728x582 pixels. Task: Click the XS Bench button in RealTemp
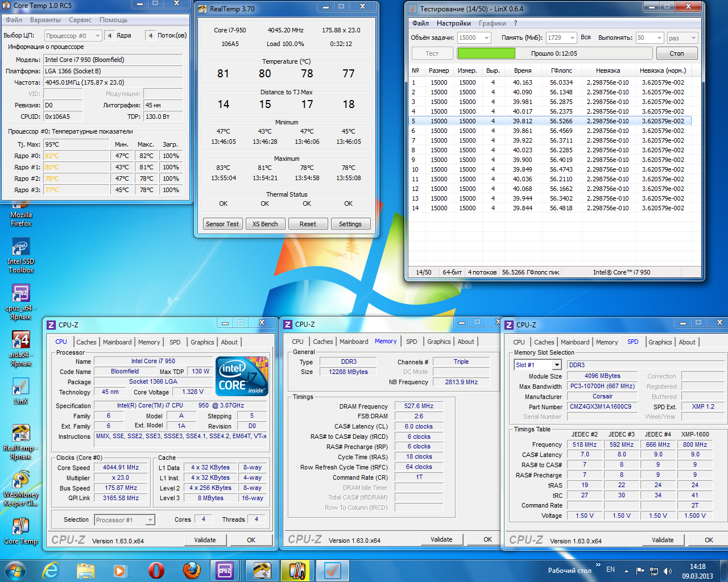point(265,224)
